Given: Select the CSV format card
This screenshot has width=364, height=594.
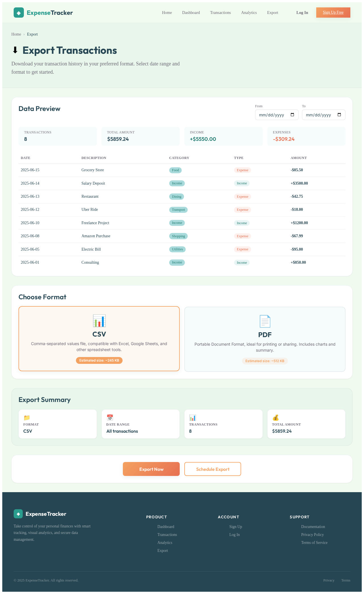Looking at the screenshot, I should [99, 339].
